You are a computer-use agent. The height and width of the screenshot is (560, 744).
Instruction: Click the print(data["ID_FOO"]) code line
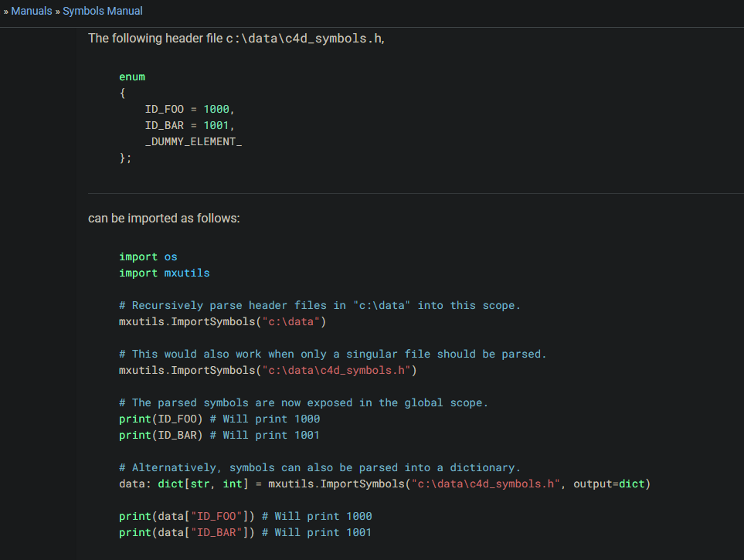coord(245,516)
